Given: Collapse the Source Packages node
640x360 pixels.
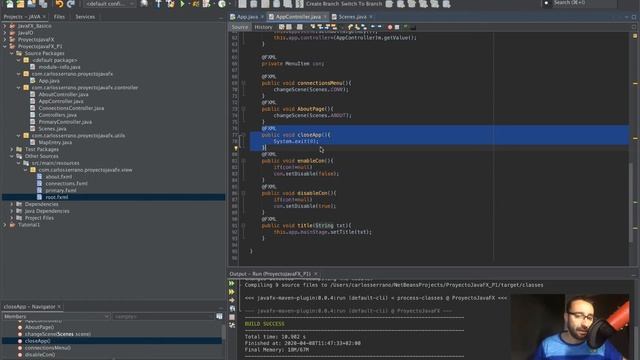Looking at the screenshot, I should click(12, 53).
